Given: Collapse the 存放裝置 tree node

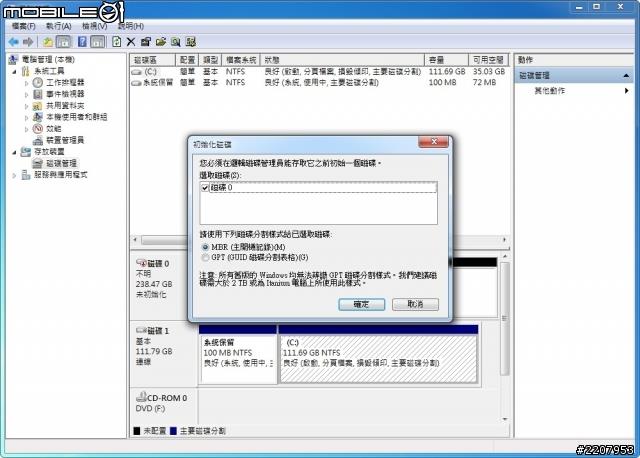Looking at the screenshot, I should 14,152.
